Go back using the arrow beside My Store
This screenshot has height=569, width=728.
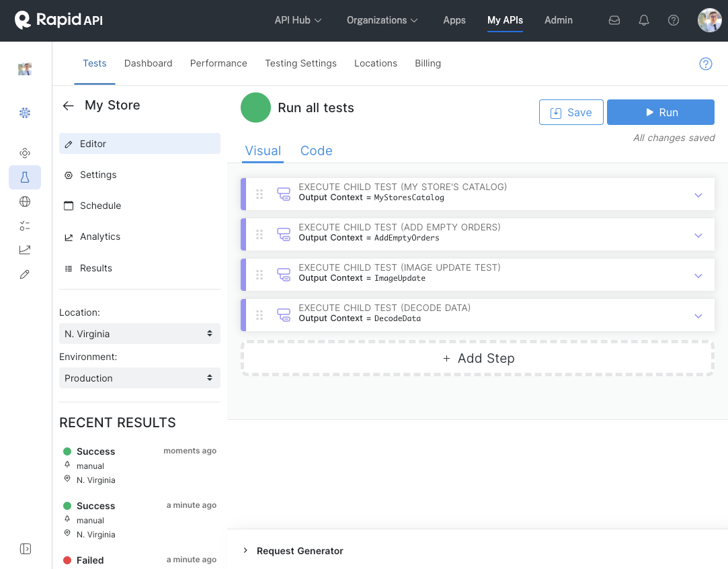(x=69, y=106)
